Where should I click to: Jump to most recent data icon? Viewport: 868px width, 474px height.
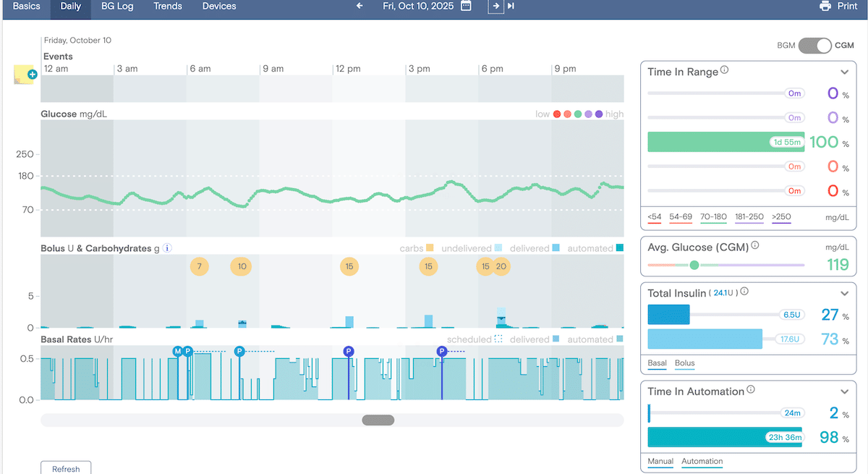tap(511, 7)
